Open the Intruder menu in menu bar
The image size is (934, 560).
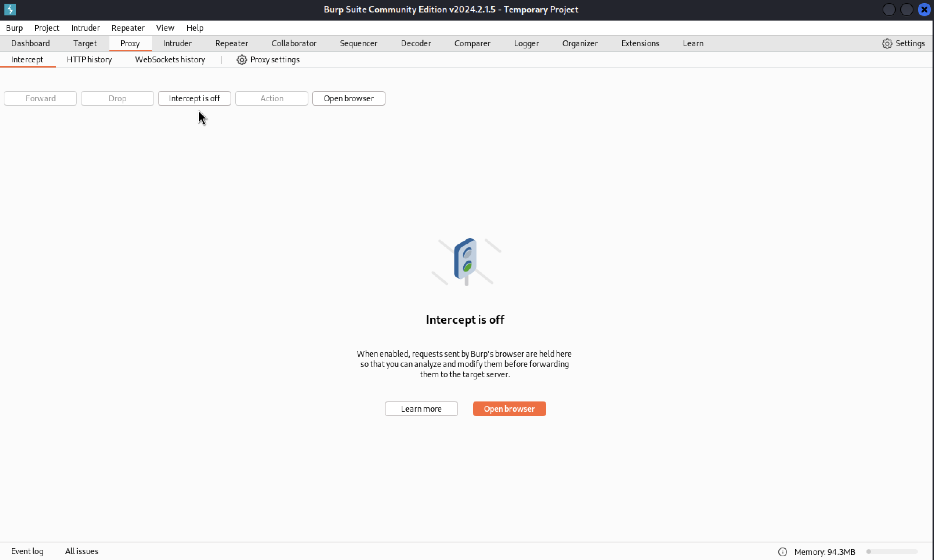coord(85,28)
